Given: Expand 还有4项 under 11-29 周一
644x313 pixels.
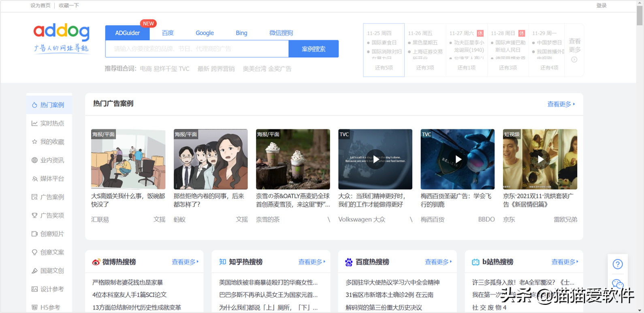Looking at the screenshot, I should tap(549, 68).
